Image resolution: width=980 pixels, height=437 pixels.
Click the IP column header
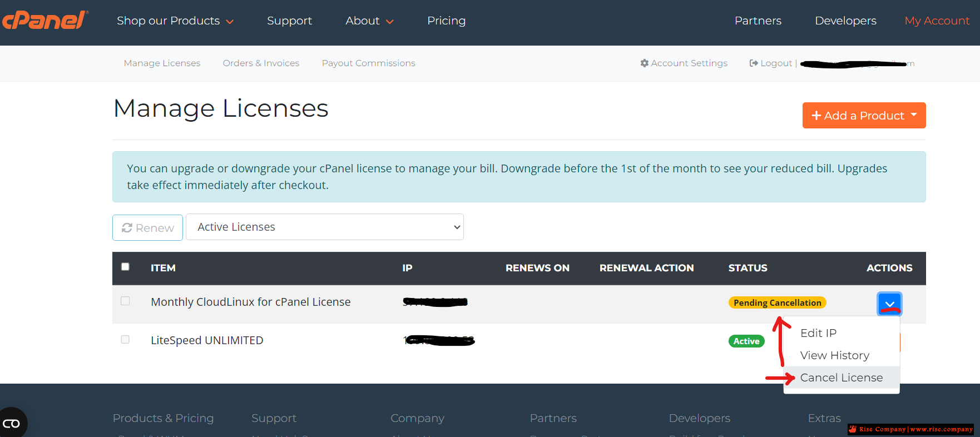407,268
